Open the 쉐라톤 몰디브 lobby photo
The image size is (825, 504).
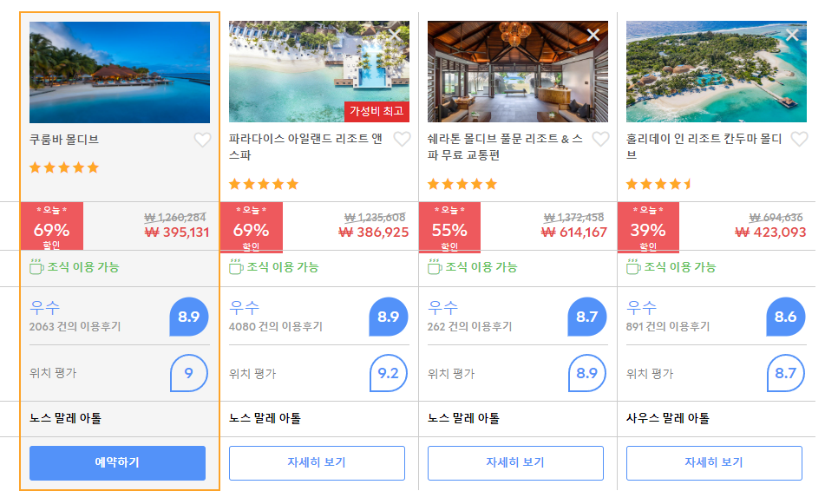pos(518,71)
